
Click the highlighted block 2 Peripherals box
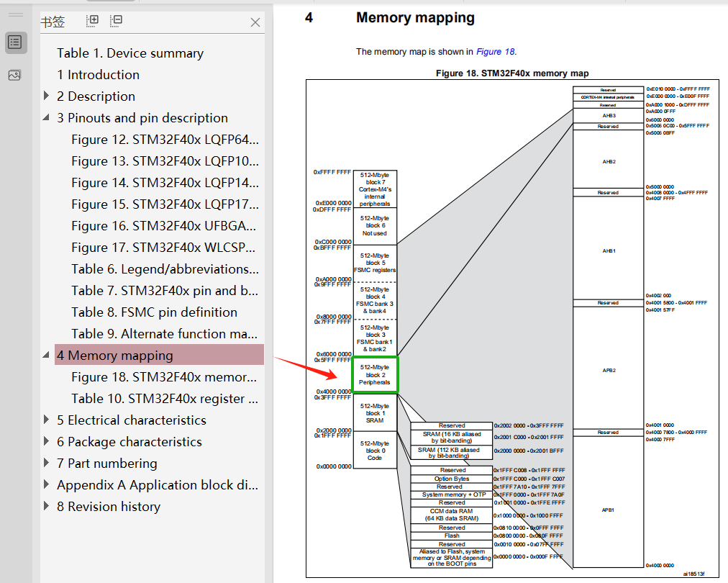click(375, 374)
